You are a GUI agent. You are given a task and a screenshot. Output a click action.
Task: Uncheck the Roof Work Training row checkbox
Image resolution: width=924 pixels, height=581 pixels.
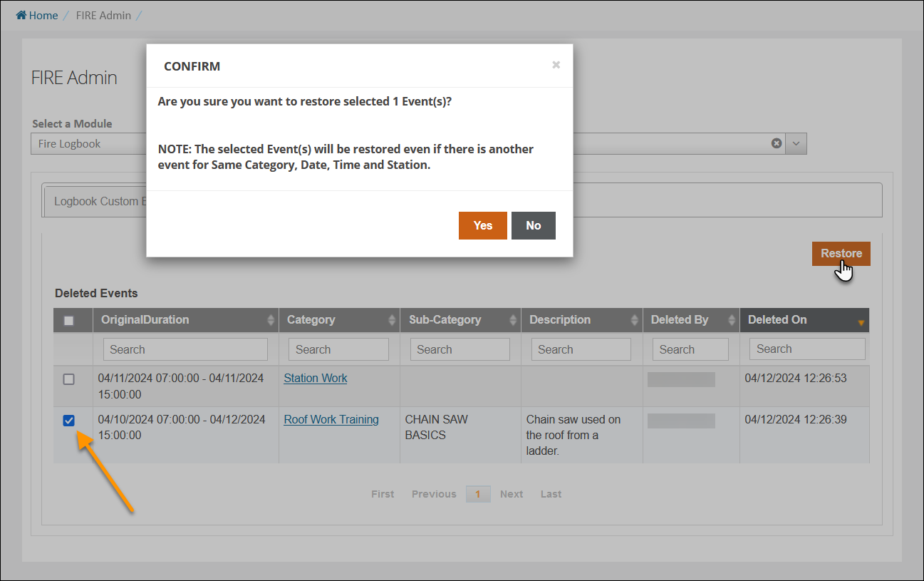pyautogui.click(x=69, y=421)
